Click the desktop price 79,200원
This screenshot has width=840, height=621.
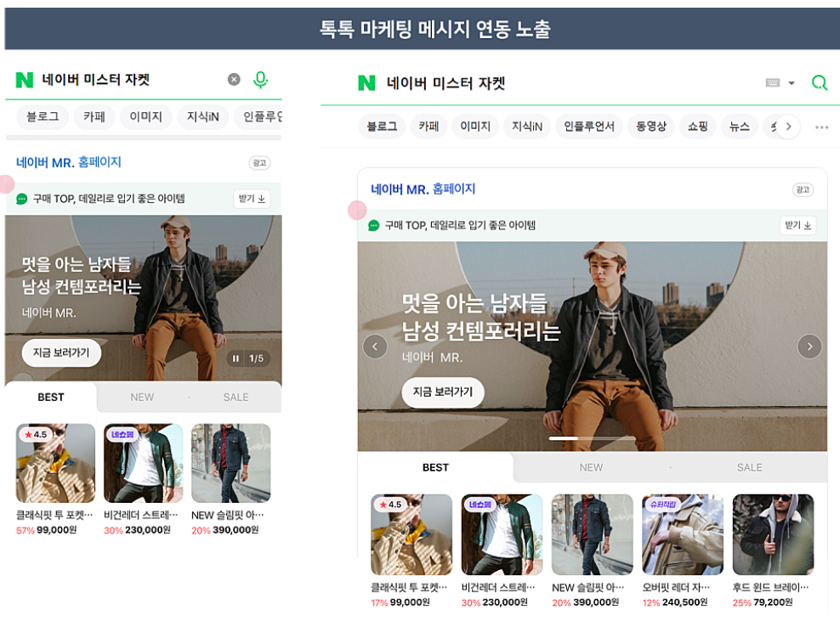point(773,602)
